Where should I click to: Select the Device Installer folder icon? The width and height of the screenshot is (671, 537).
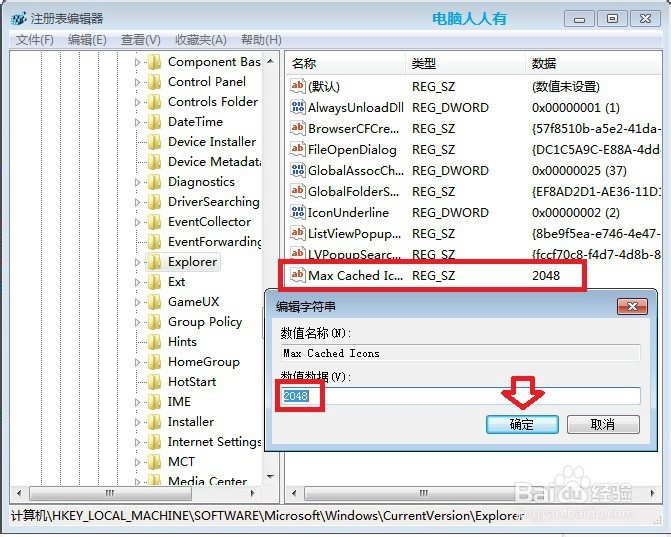pyautogui.click(x=154, y=142)
